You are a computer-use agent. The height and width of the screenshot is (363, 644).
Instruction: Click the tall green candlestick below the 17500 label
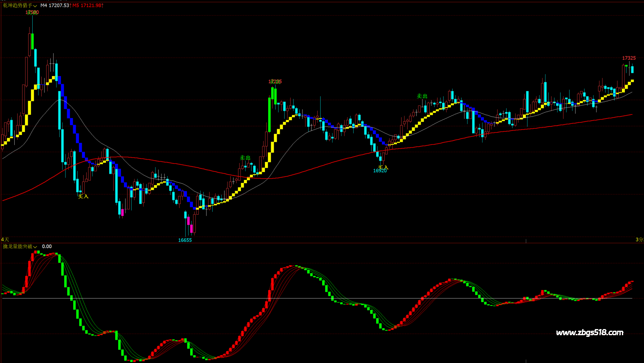click(x=32, y=42)
